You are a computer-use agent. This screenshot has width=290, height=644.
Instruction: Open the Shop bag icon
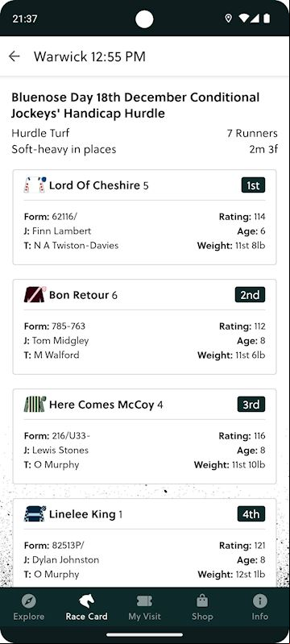point(202,601)
